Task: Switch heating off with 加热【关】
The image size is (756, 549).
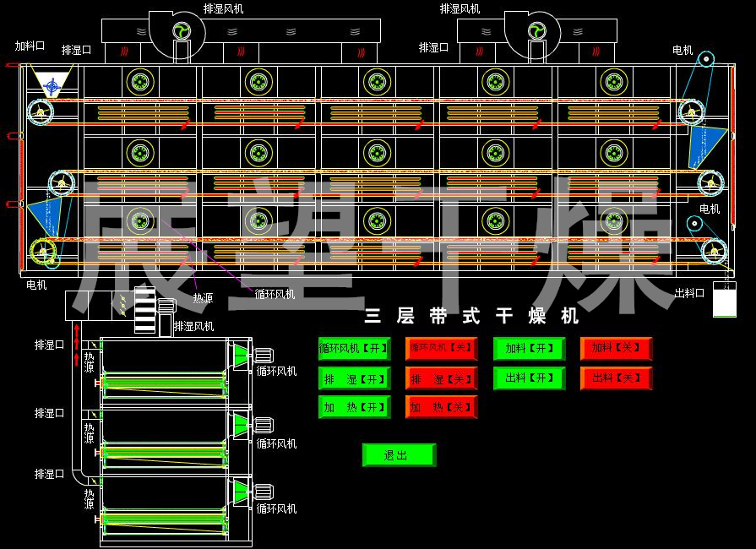Action: 441,407
